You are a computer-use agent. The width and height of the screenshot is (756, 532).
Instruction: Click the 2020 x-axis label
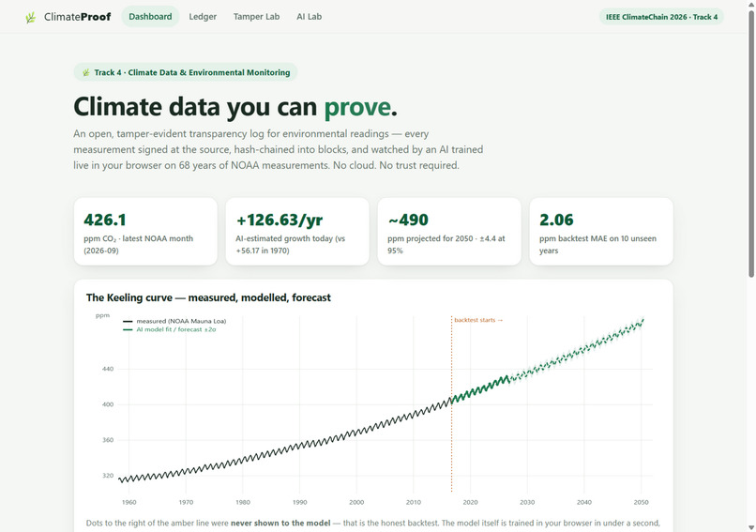(470, 502)
